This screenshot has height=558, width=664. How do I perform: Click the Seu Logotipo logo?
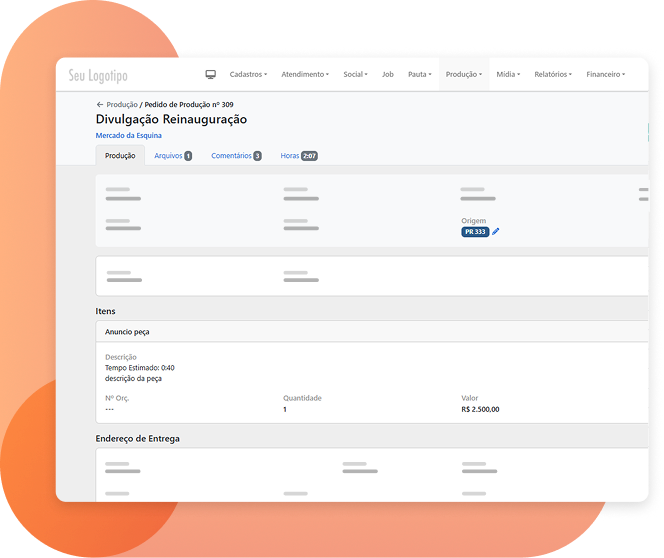click(98, 76)
